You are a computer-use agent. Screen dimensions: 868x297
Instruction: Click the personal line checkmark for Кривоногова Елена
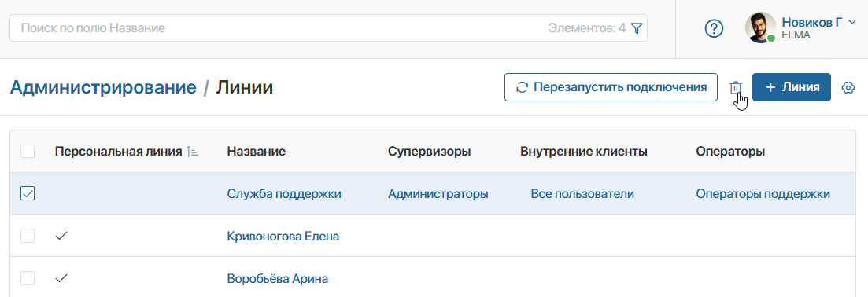coord(61,236)
